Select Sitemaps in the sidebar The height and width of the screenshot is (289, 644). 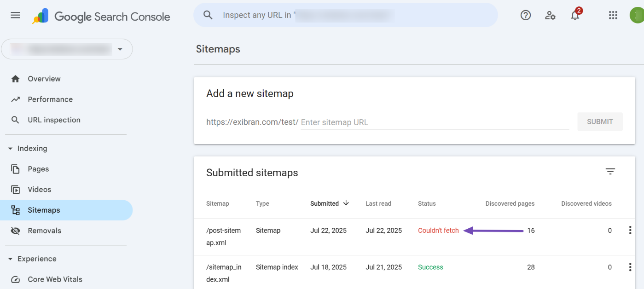(67, 210)
